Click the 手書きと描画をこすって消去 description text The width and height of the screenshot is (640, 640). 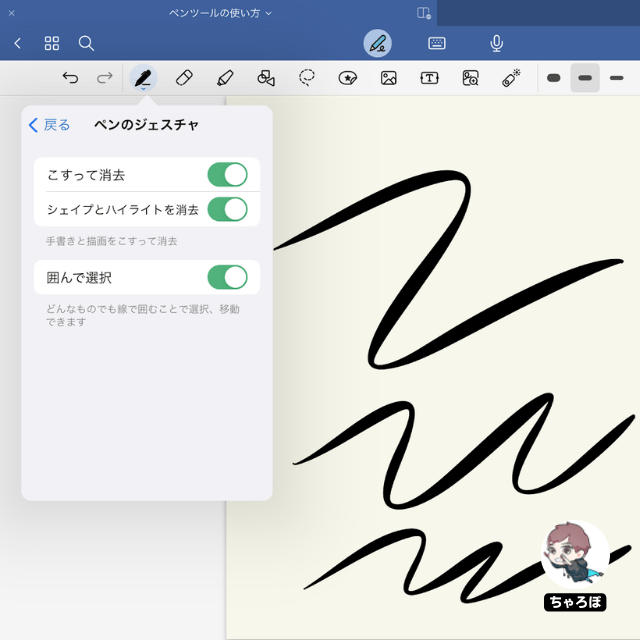coord(111,241)
